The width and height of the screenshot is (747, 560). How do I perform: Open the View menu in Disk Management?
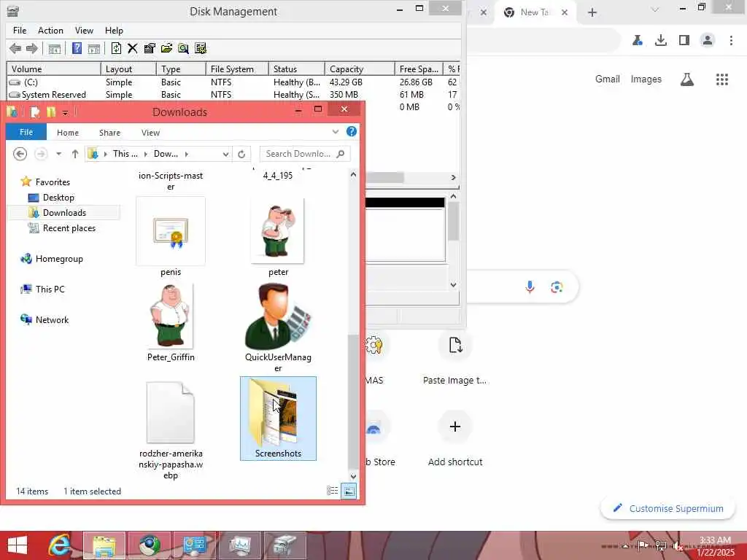coord(84,31)
